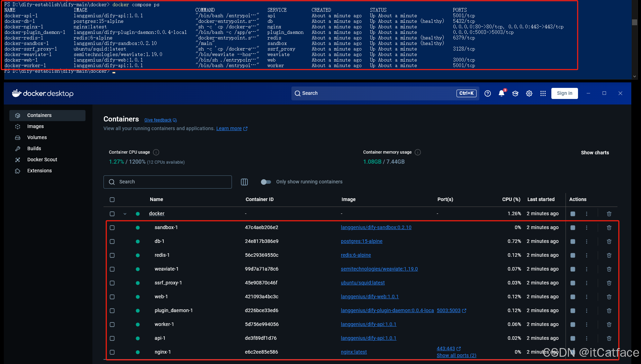Open Containers in the sidebar

pos(47,116)
